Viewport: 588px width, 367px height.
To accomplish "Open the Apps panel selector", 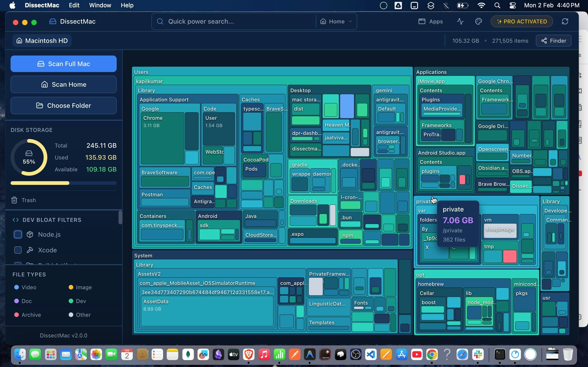I will [431, 21].
